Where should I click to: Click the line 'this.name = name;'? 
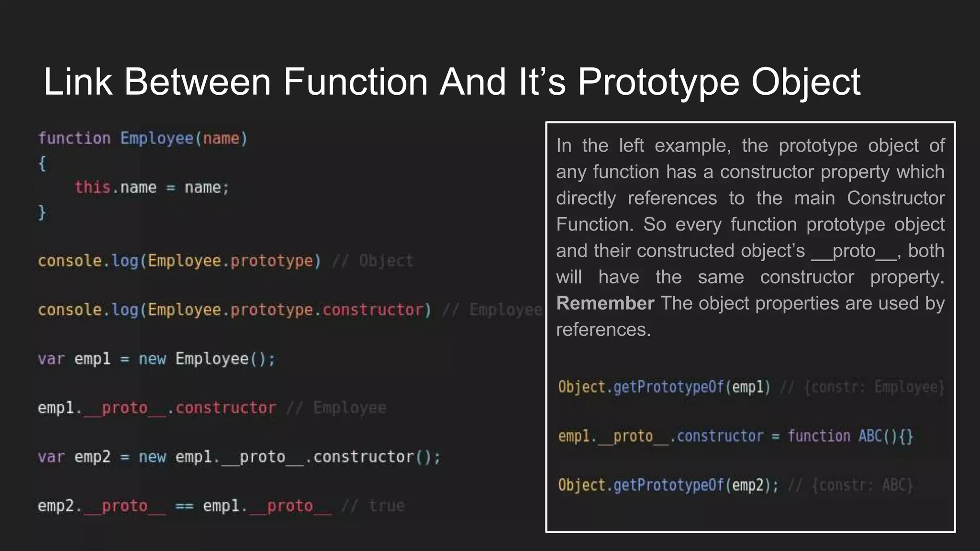click(152, 187)
